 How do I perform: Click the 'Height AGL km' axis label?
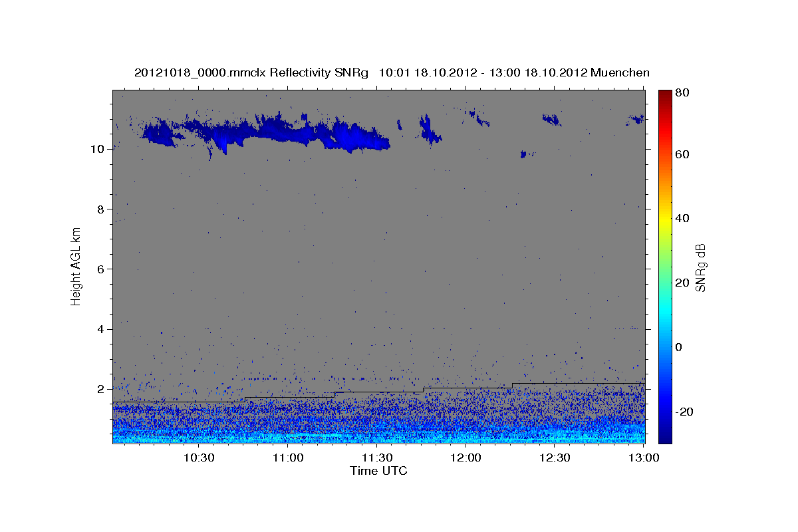76,267
